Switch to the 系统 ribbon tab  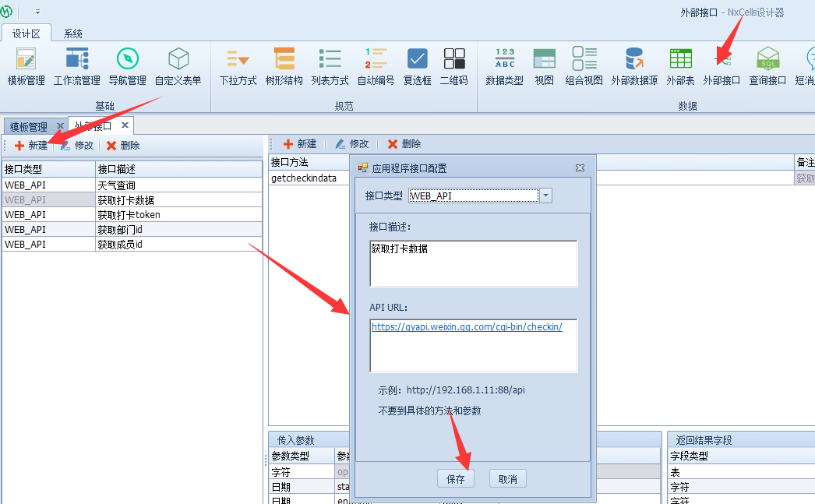pos(73,33)
